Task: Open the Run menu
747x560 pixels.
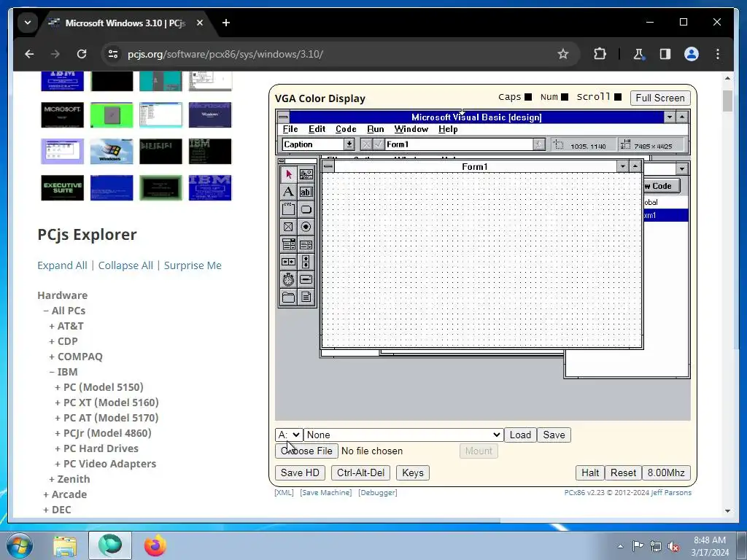Action: click(376, 129)
